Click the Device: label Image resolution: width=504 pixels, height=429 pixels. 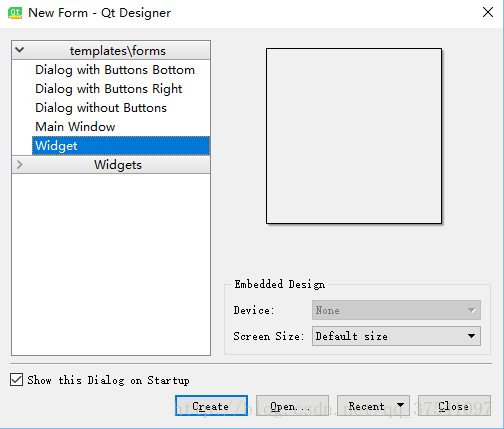(x=254, y=310)
